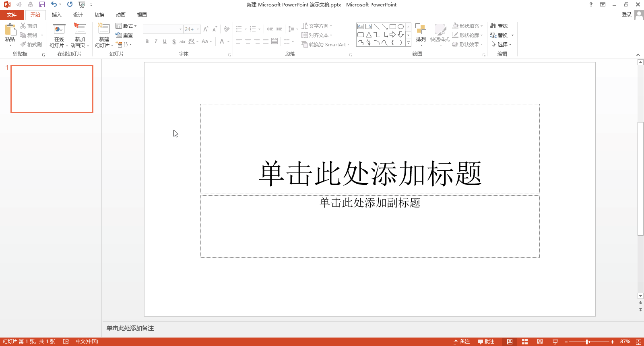Switch to slide sorter view in status bar

524,342
